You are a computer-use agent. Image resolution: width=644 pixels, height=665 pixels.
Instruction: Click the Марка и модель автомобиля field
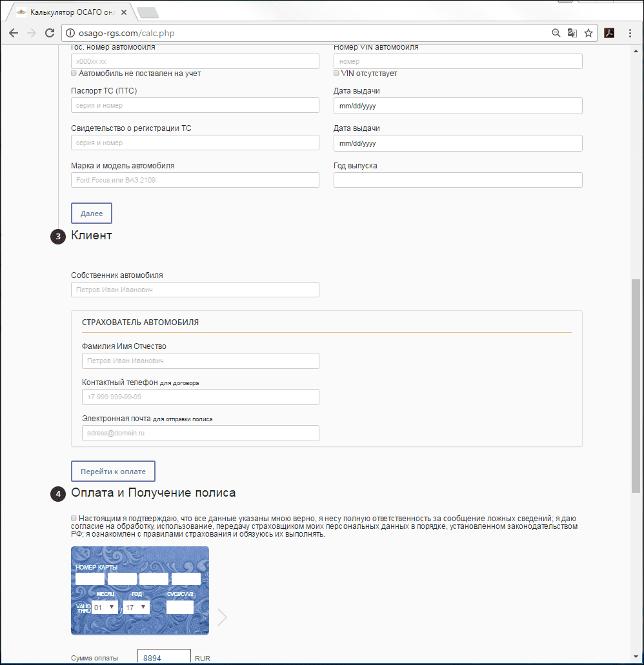[195, 180]
